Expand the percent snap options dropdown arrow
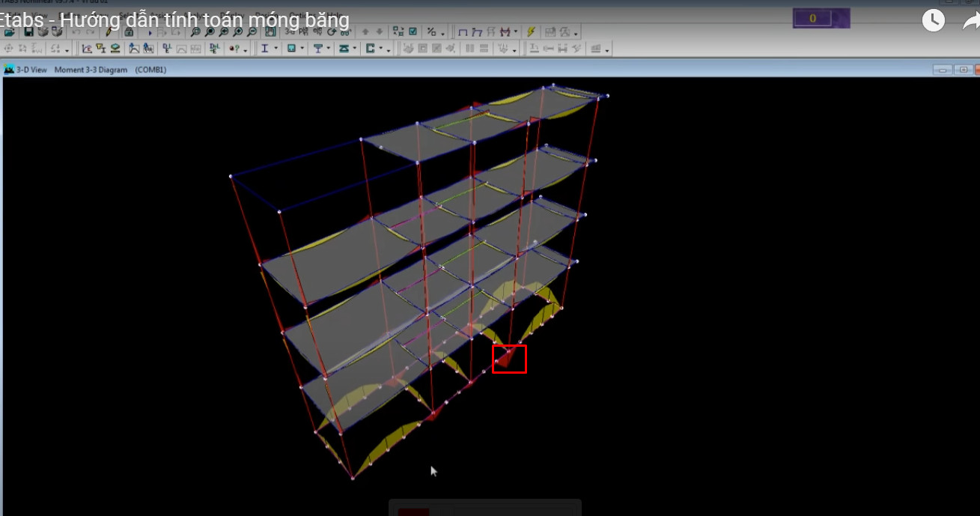 (442, 33)
